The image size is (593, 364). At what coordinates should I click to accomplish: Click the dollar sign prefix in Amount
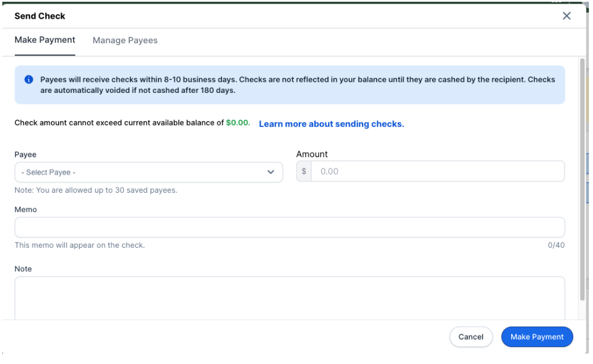pyautogui.click(x=304, y=172)
